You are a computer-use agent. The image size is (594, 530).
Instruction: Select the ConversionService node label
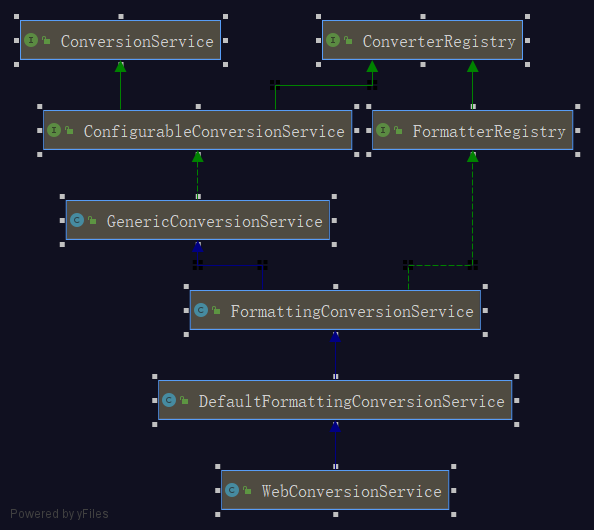click(x=137, y=41)
